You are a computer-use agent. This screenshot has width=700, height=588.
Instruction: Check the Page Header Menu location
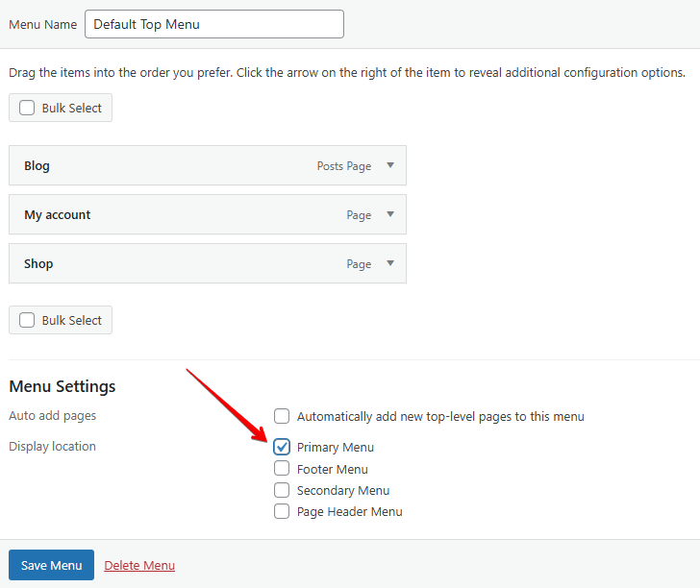click(x=282, y=511)
